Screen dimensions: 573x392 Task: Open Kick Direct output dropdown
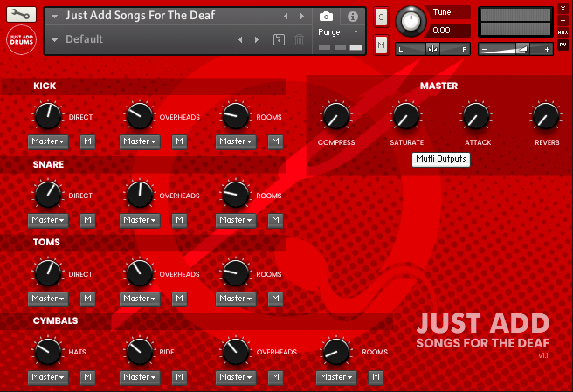point(48,141)
